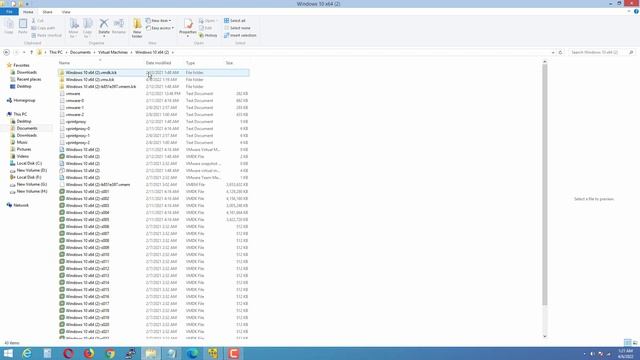The height and width of the screenshot is (360, 640).
Task: Open Microsoft Edge from the taskbar
Action: (192, 353)
